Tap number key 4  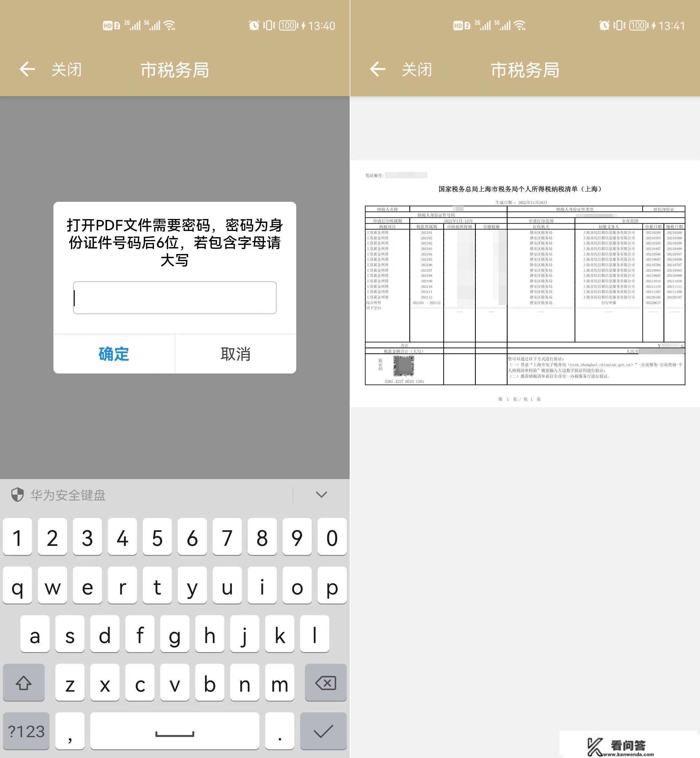(122, 537)
